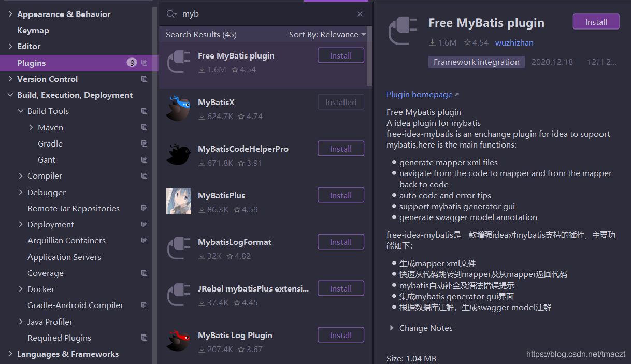Click the large plug icon in details pane
The height and width of the screenshot is (364, 631).
pyautogui.click(x=404, y=32)
